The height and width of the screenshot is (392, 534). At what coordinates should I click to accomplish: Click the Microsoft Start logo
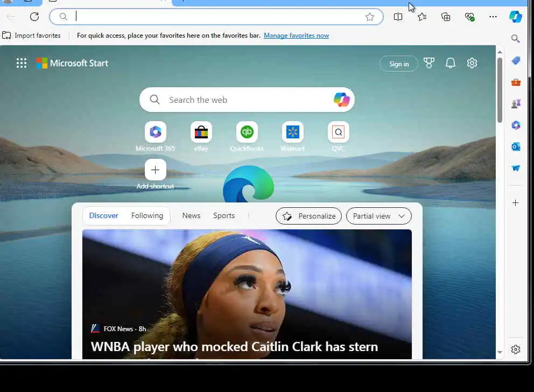pos(72,63)
